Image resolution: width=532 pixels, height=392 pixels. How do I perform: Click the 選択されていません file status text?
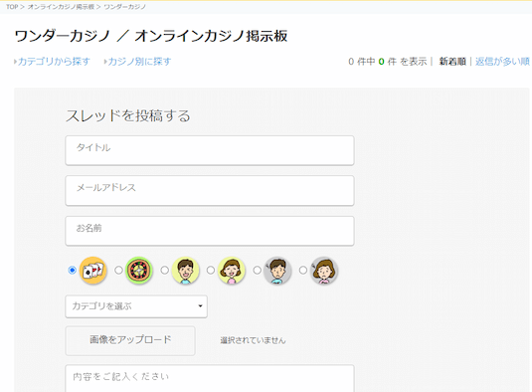[x=253, y=340]
